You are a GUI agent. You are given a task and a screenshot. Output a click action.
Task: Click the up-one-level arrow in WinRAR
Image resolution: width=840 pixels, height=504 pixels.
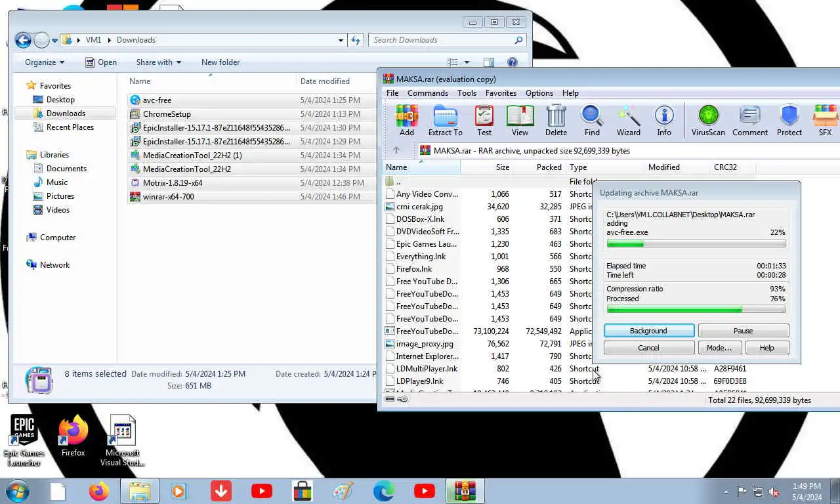396,150
